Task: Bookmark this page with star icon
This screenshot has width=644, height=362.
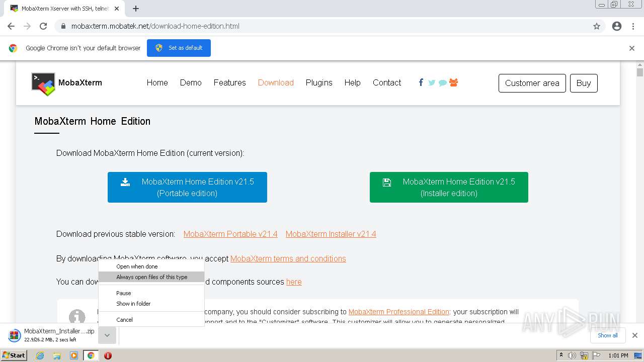Action: [x=597, y=26]
